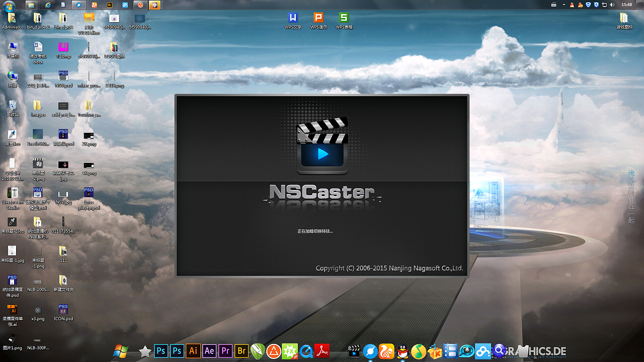Click the Windows logo in the dock
The width and height of the screenshot is (644, 362).
point(121,351)
